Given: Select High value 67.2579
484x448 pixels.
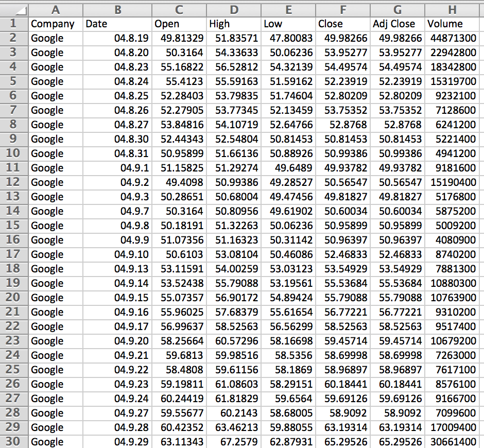Looking at the screenshot, I should (x=234, y=442).
